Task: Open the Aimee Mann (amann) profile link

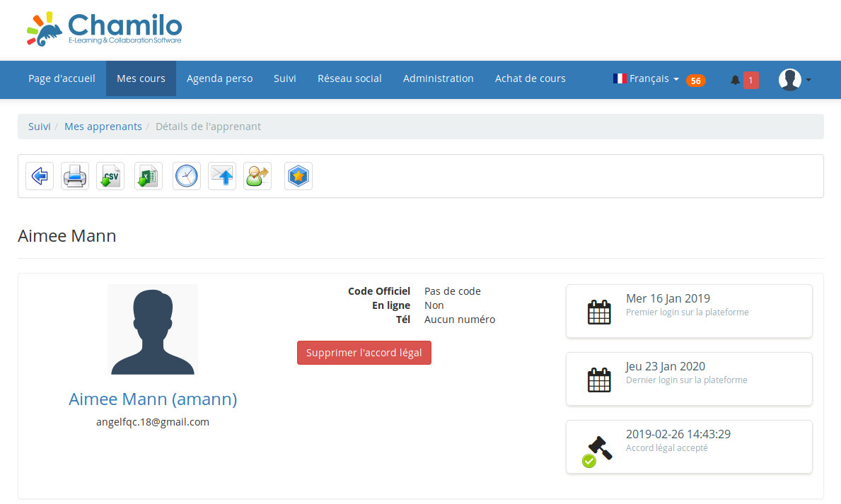Action: tap(152, 399)
